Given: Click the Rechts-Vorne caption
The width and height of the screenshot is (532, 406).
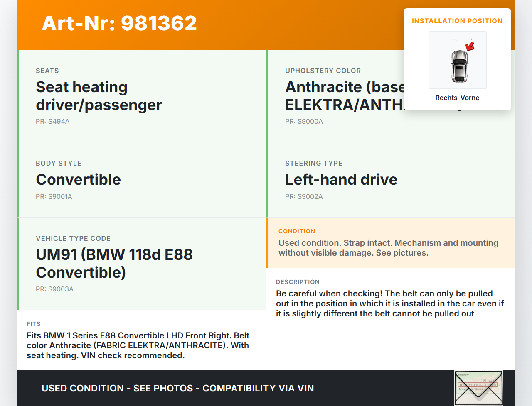Looking at the screenshot, I should pyautogui.click(x=457, y=98).
